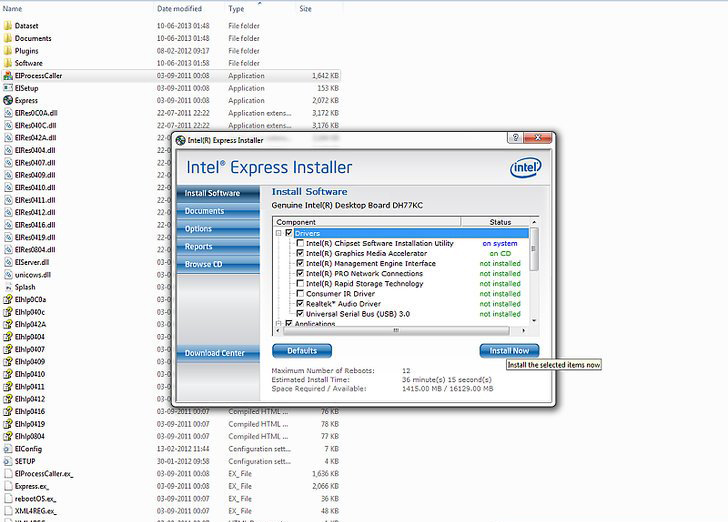Viewport: 728px width, 522px height.
Task: Click the EIConfig configuration file icon
Action: coord(8,449)
